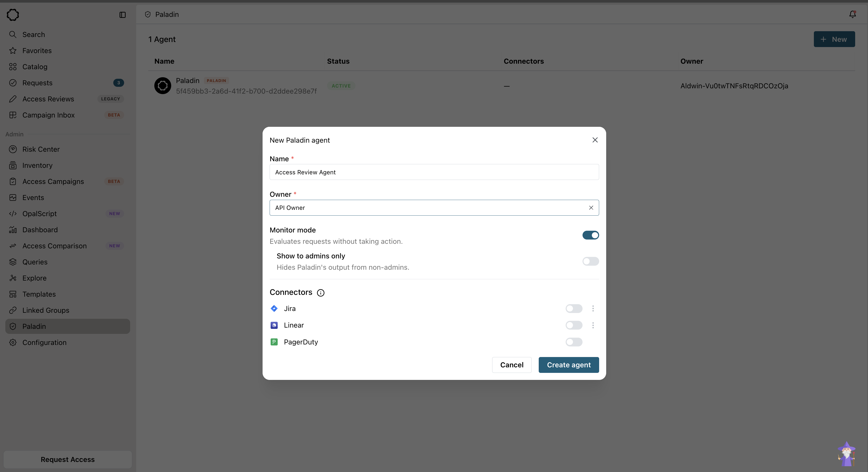The height and width of the screenshot is (472, 868).
Task: Click the Access Comparison arrows icon
Action: (x=13, y=246)
